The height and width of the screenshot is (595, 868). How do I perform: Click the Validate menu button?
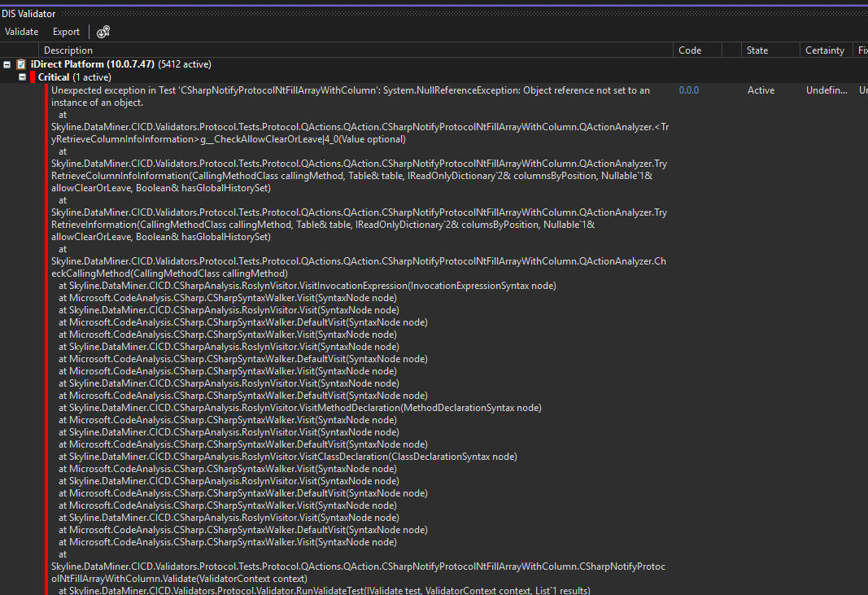pyautogui.click(x=22, y=32)
